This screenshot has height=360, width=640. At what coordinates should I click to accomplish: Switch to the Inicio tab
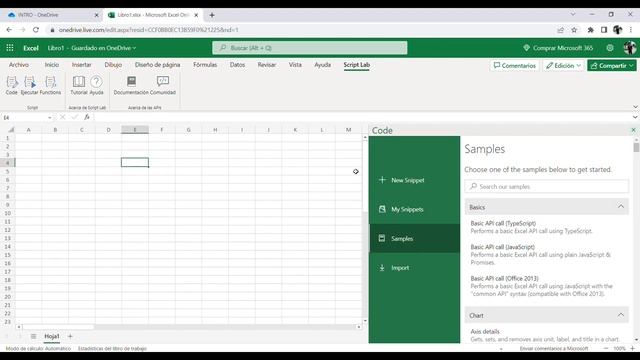point(51,64)
